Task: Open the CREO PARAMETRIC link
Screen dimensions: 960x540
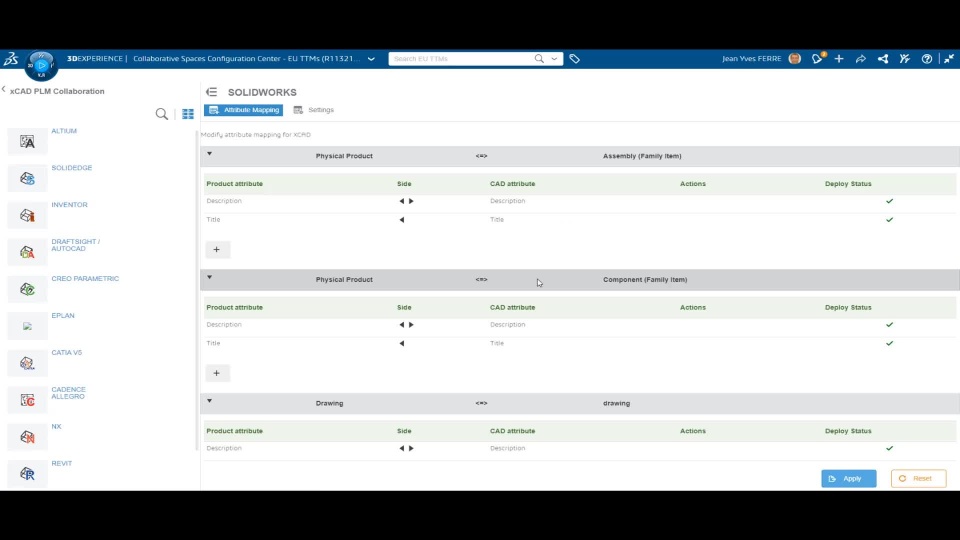Action: tap(85, 279)
